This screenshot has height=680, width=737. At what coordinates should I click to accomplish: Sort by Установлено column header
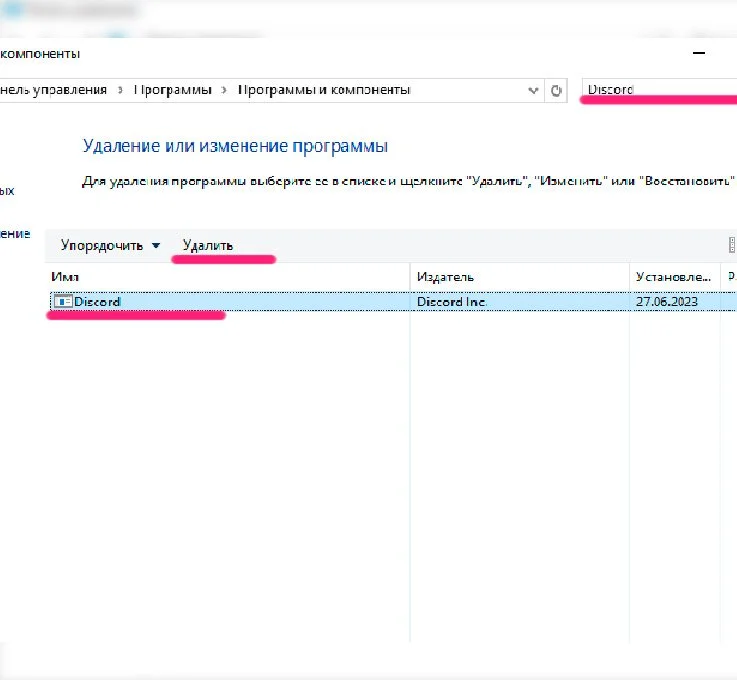pos(675,277)
